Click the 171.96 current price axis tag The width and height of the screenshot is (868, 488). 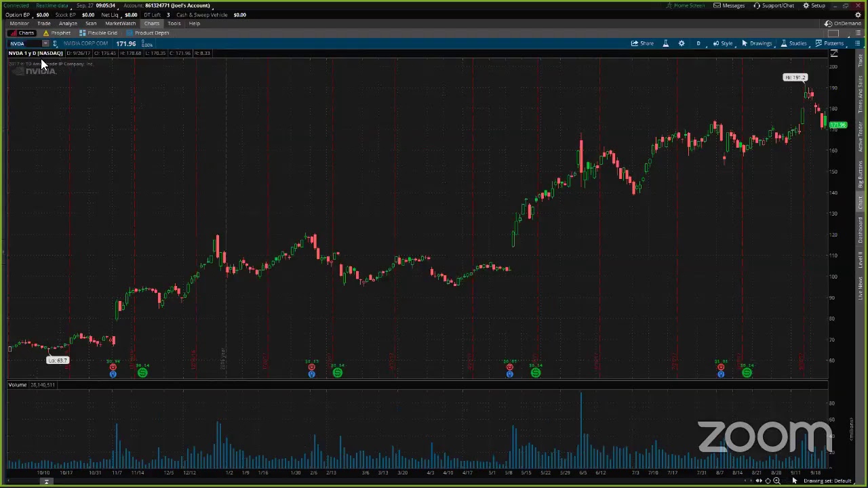pos(838,125)
